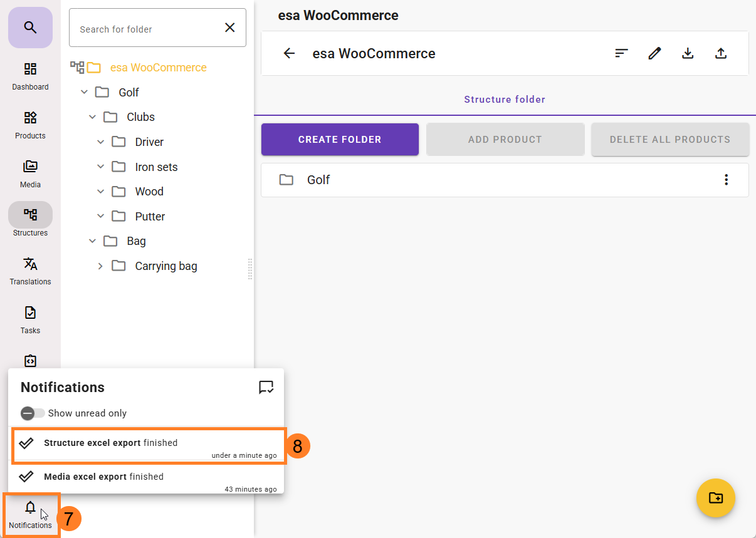Expand the Carrying bag folder

[x=100, y=266]
